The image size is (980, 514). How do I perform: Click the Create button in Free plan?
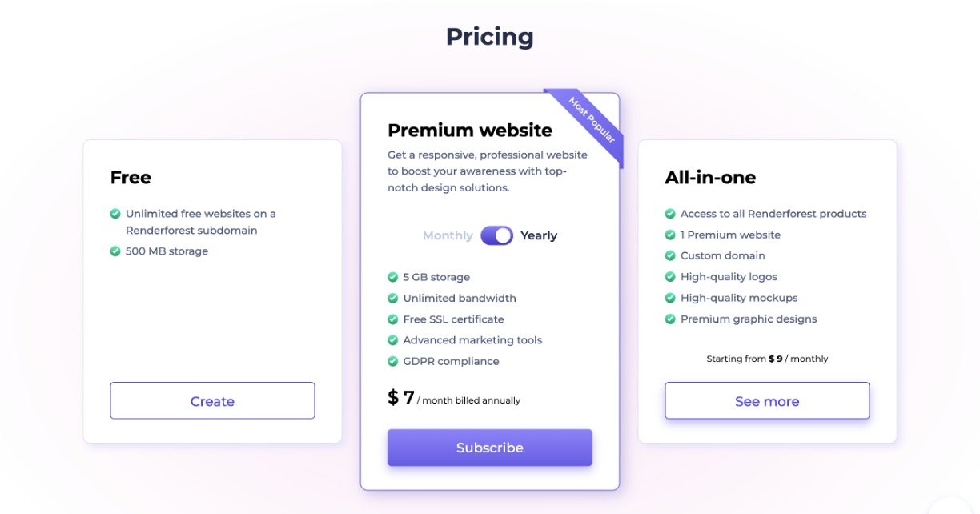[x=212, y=401]
